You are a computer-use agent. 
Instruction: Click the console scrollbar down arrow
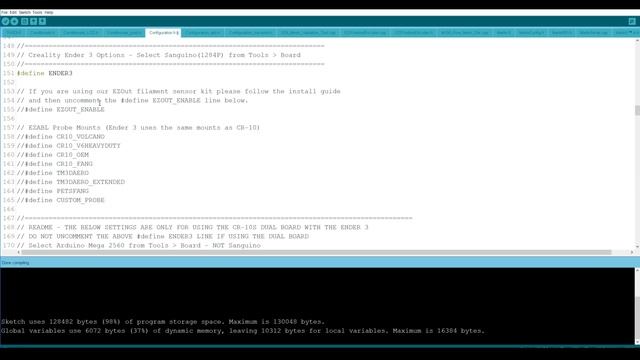[637, 342]
